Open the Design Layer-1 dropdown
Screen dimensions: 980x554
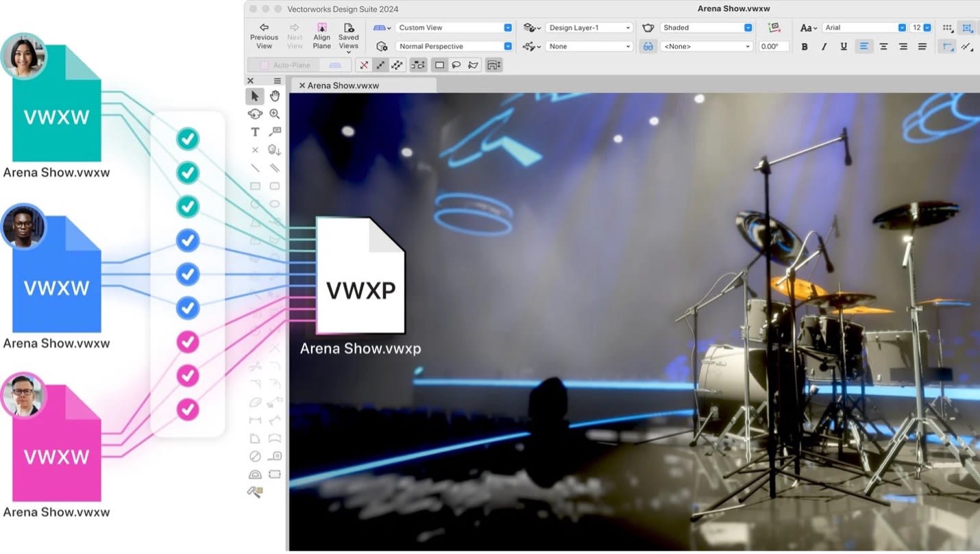pyautogui.click(x=589, y=27)
